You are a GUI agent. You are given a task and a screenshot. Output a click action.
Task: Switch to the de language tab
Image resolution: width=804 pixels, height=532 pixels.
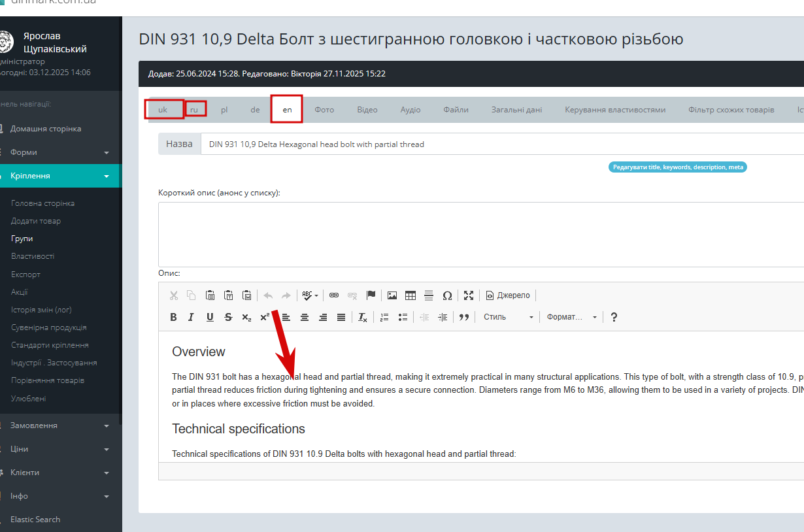[255, 110]
